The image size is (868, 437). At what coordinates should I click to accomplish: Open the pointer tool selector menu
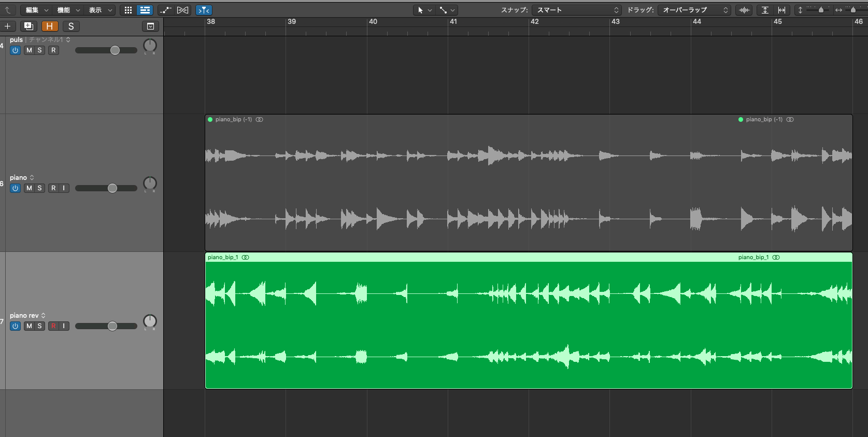[x=424, y=10]
